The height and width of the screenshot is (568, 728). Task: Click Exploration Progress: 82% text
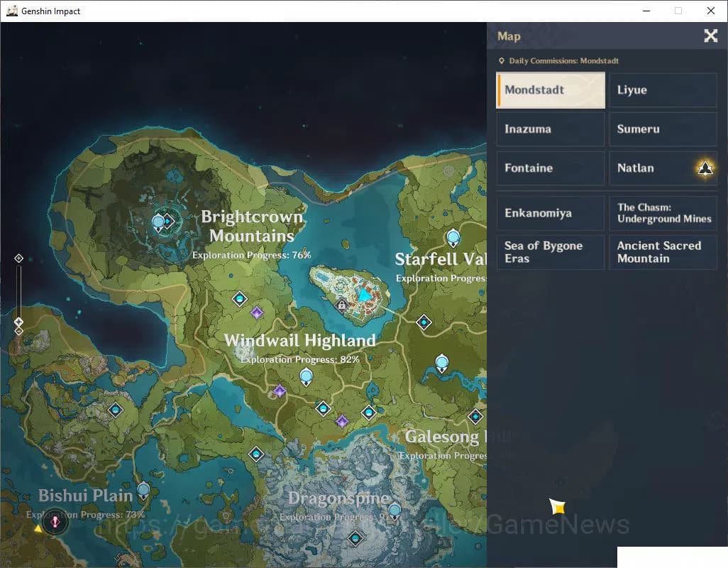tap(300, 359)
